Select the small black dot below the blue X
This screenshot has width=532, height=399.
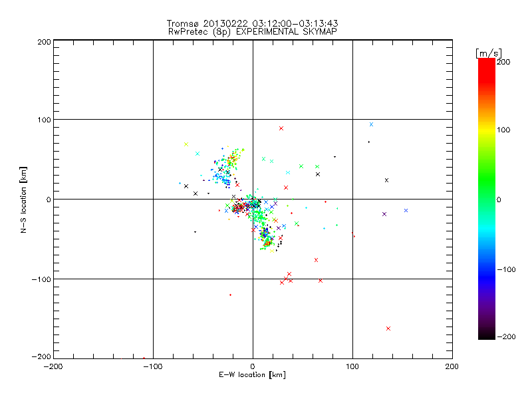[369, 142]
